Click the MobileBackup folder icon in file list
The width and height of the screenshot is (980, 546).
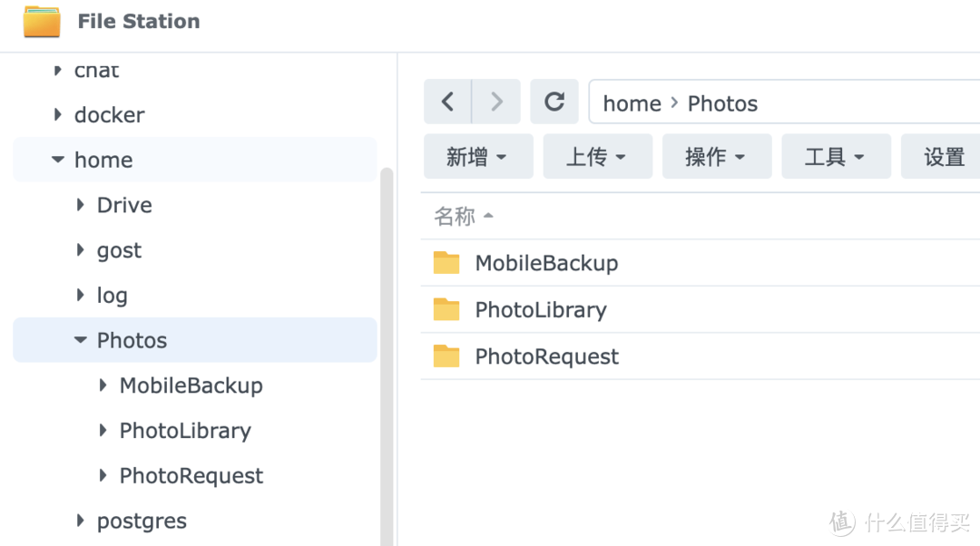click(x=446, y=263)
